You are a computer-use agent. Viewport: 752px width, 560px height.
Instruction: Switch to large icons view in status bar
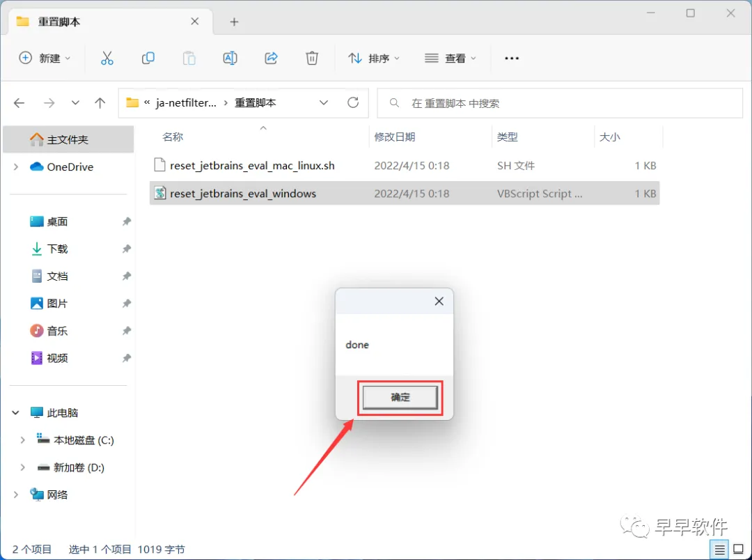739,550
